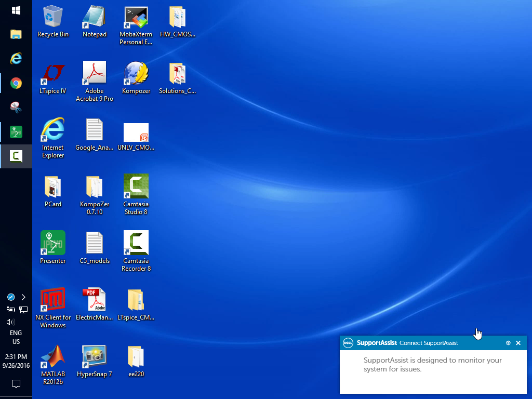The height and width of the screenshot is (399, 532).
Task: Select the MATLAB R2012b desktop icon
Action: point(53,357)
